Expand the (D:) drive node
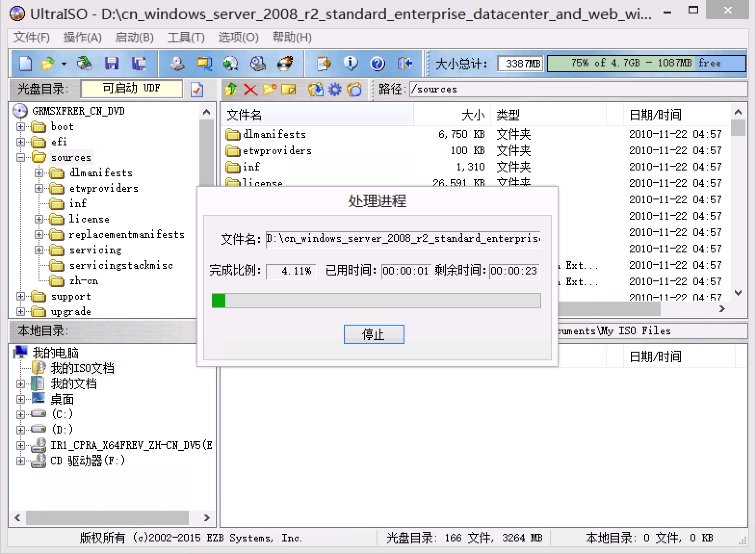The width and height of the screenshot is (756, 554). (21, 430)
